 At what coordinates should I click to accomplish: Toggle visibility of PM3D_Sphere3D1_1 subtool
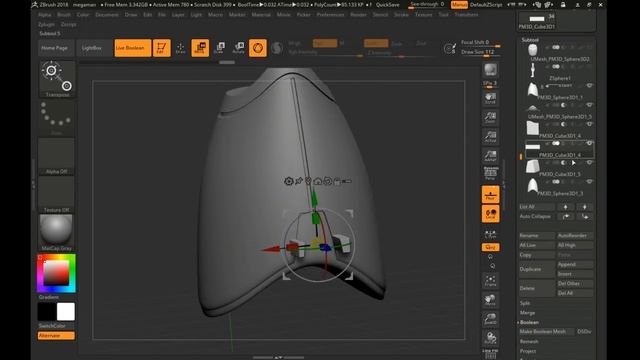(x=589, y=86)
